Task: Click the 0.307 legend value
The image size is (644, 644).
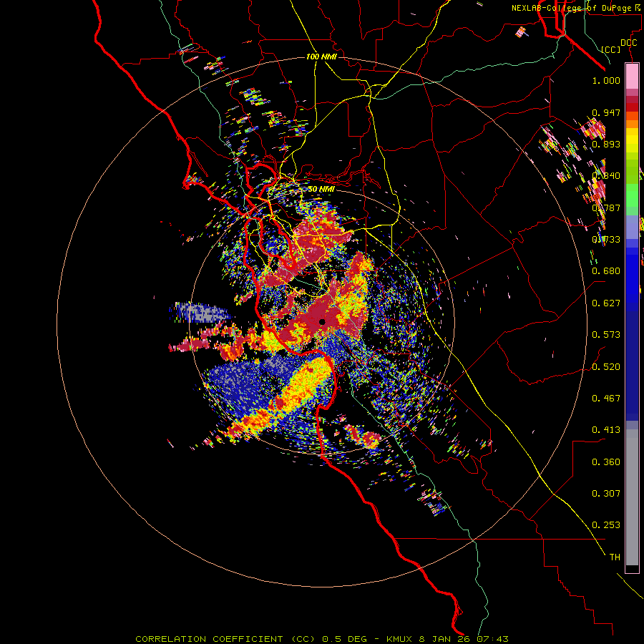Action: (606, 494)
